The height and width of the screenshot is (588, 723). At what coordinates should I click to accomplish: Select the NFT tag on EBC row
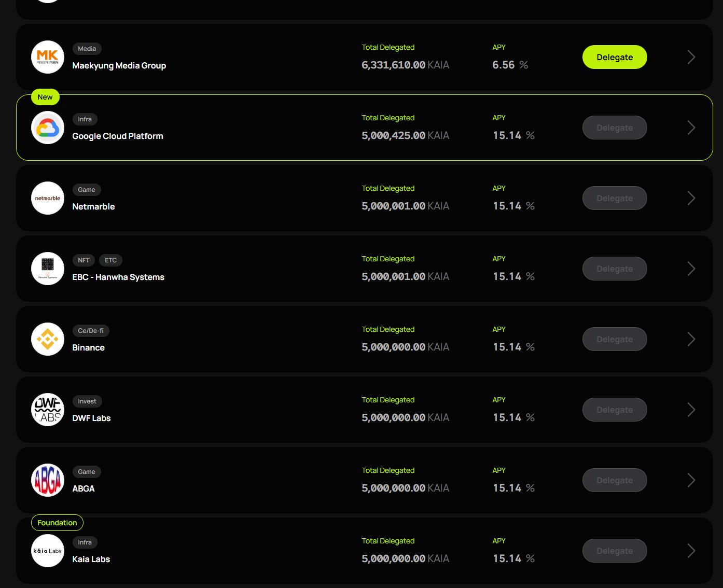coord(84,260)
